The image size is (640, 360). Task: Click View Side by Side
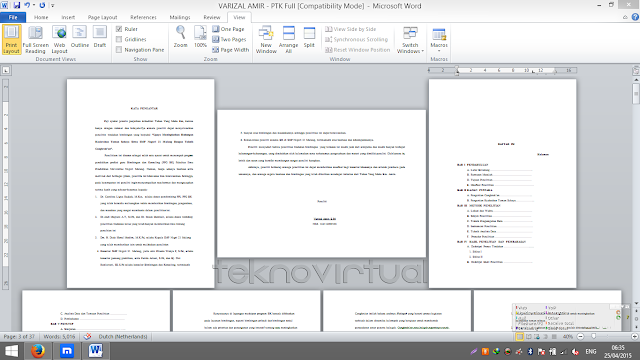coord(351,29)
